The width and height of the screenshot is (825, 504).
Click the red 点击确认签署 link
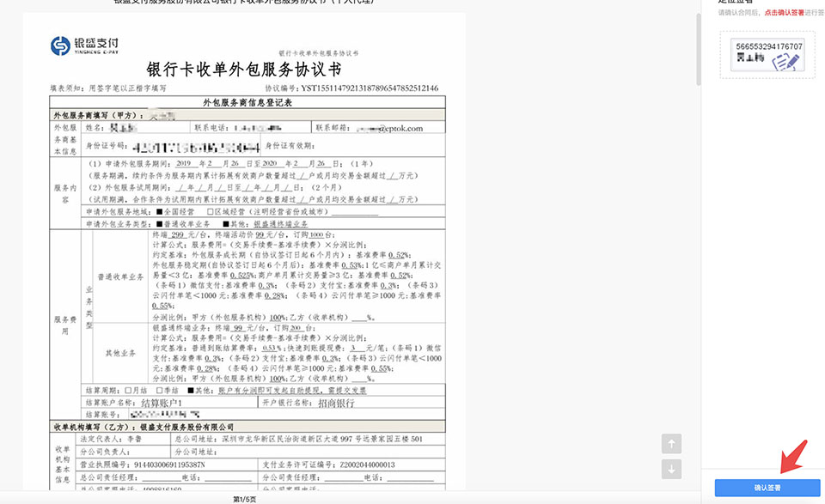pyautogui.click(x=784, y=13)
